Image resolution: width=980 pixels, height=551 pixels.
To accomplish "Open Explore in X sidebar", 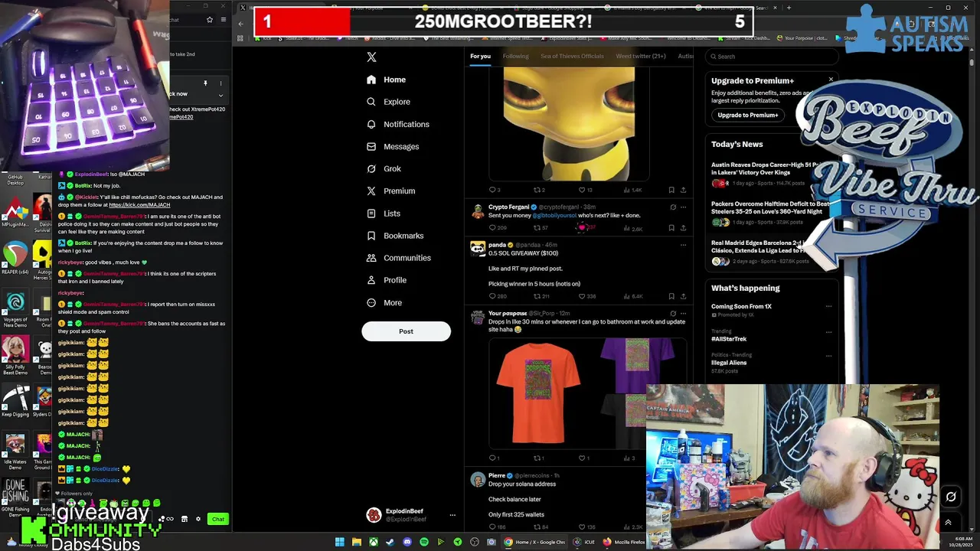I will click(x=388, y=102).
